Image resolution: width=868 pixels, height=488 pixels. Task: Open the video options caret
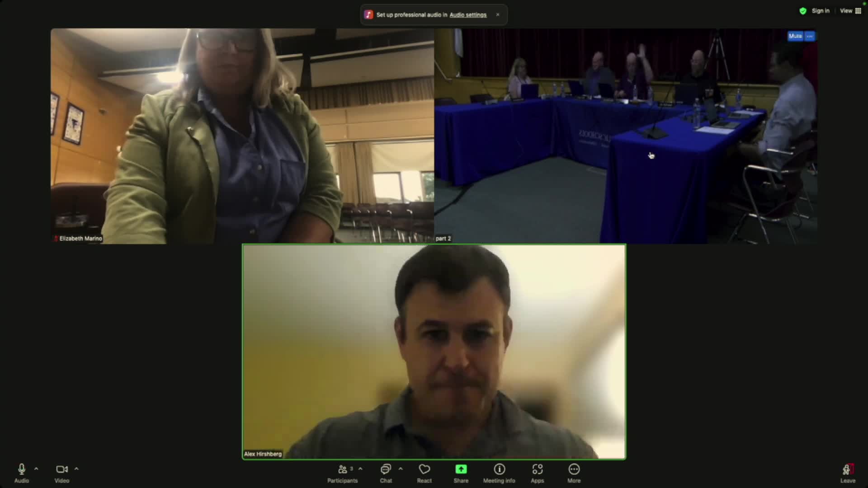point(76,469)
